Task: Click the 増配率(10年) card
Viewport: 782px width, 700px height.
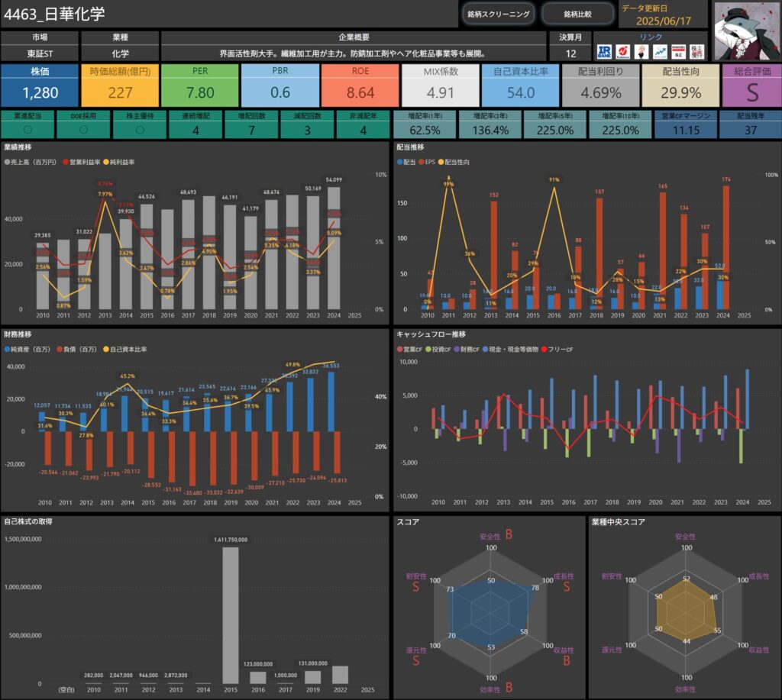Action: pos(620,124)
